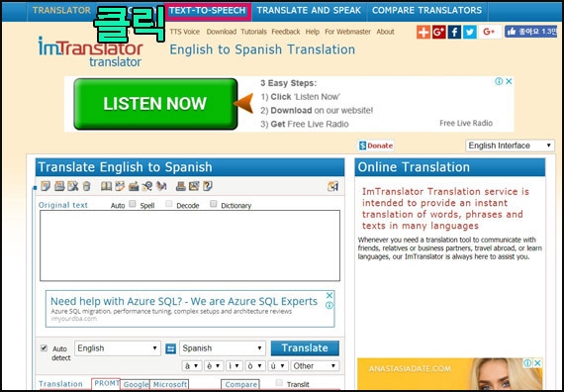Click the Compare button
The image size is (564, 392).
coord(240,384)
